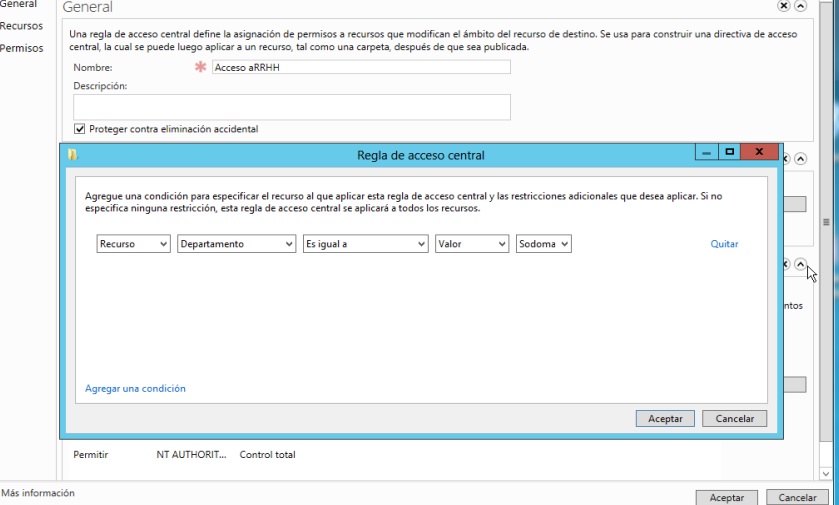Select Permisos in the left navigation
Image resolution: width=839 pixels, height=505 pixels.
[x=21, y=48]
